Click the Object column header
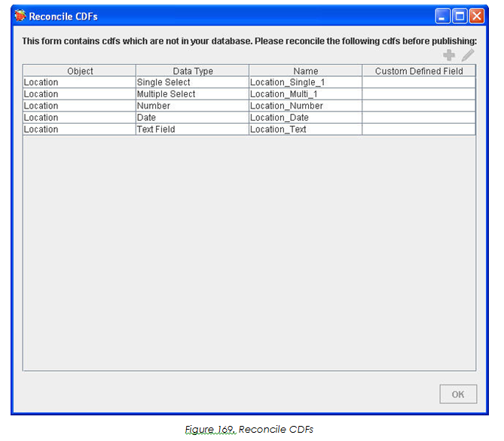Viewport: 504px width, 441px height. point(80,71)
